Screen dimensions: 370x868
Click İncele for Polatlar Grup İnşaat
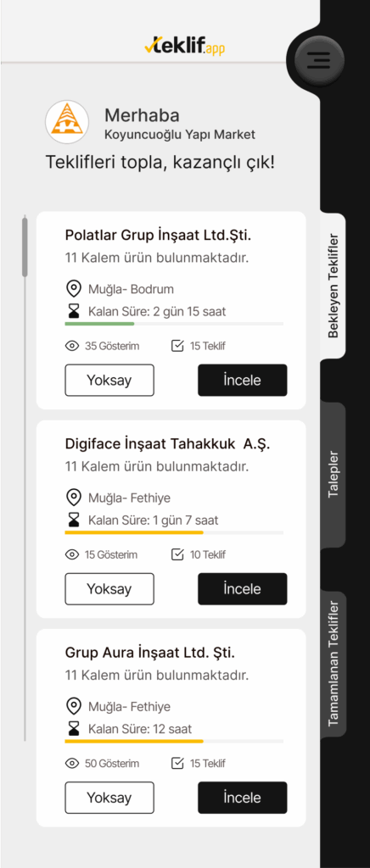pos(243,381)
